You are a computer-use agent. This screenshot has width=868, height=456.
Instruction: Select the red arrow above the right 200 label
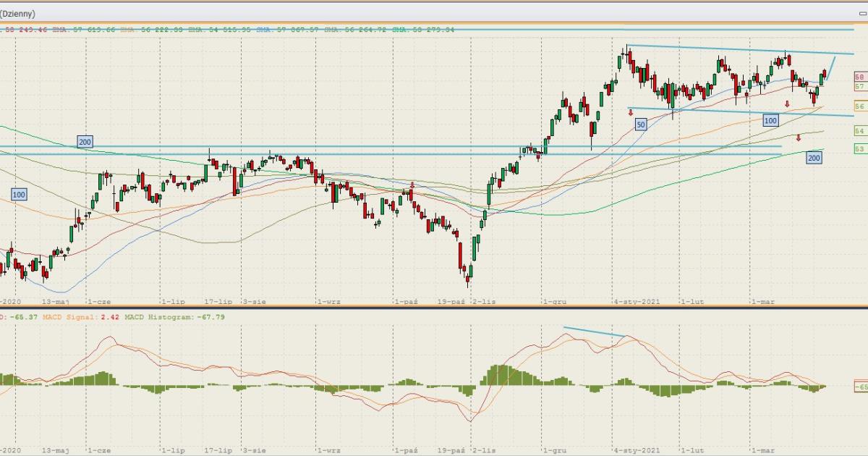799,138
